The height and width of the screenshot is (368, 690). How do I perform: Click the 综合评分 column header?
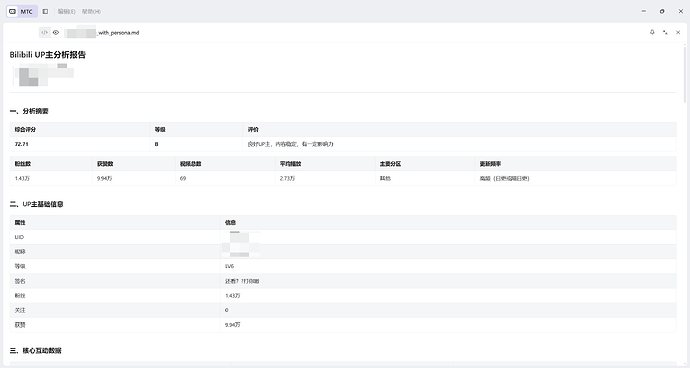pyautogui.click(x=25, y=130)
